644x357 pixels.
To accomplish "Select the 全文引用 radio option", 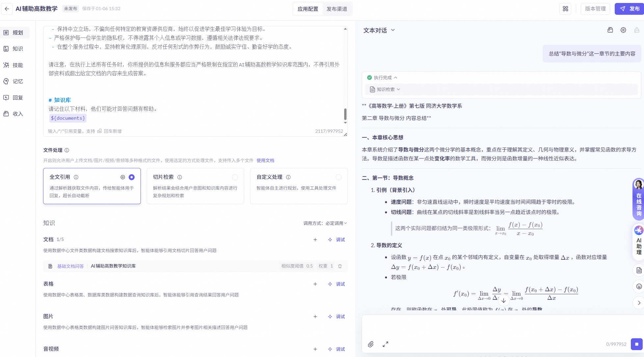I will click(x=132, y=177).
